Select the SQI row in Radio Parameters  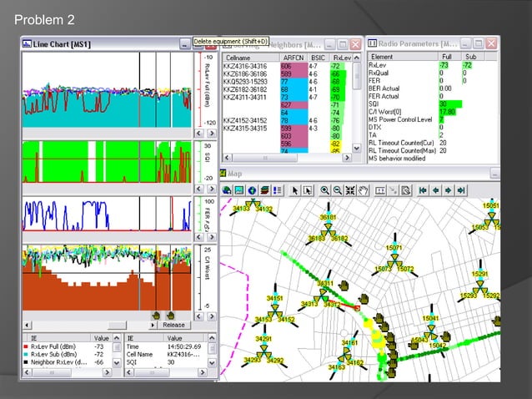pos(375,104)
